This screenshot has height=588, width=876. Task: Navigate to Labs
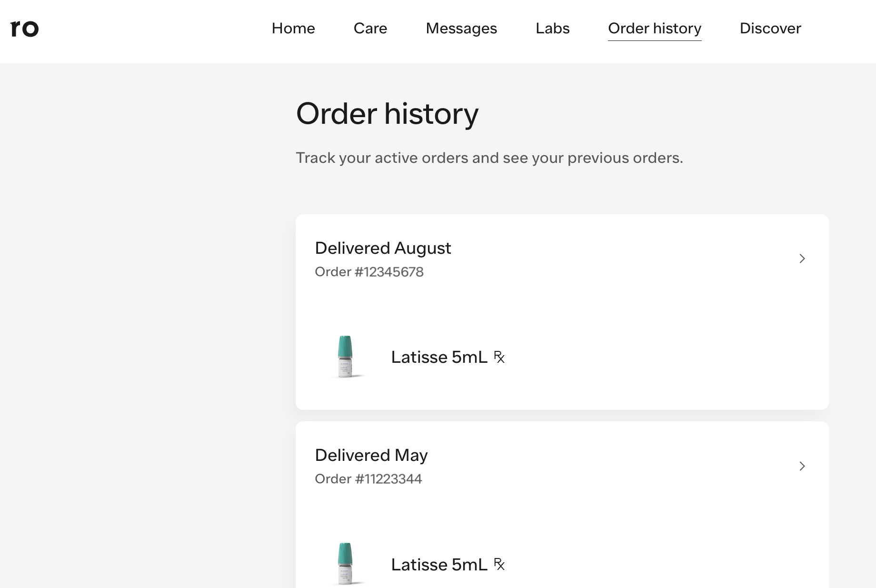552,29
